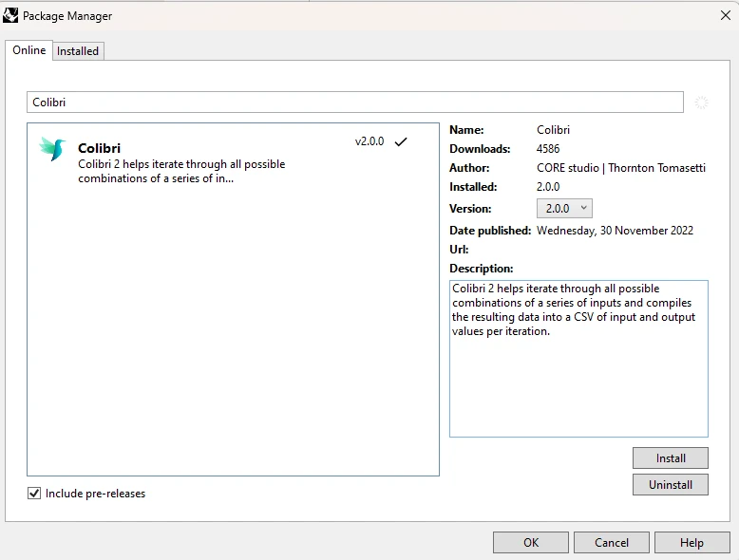Screen dimensions: 739x560
Task: Click the Include pre-releases label text
Action: [95, 494]
